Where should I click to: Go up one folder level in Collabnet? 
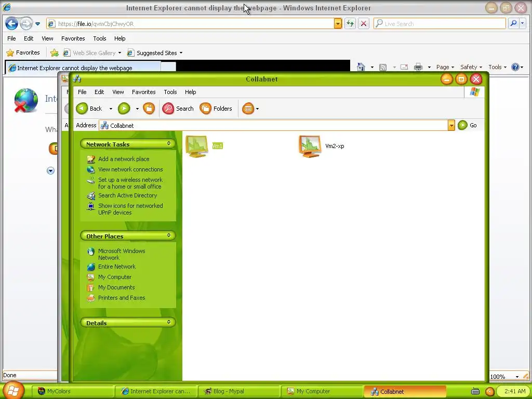pyautogui.click(x=149, y=109)
